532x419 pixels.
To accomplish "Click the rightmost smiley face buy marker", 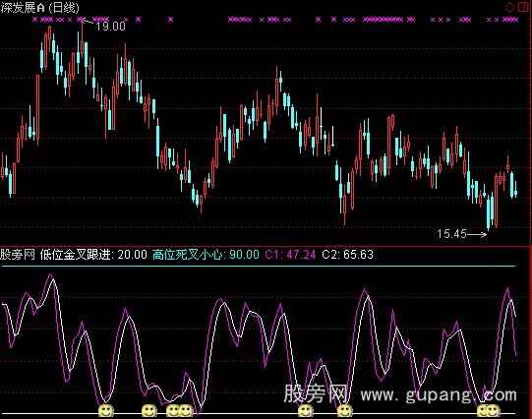I will click(493, 411).
